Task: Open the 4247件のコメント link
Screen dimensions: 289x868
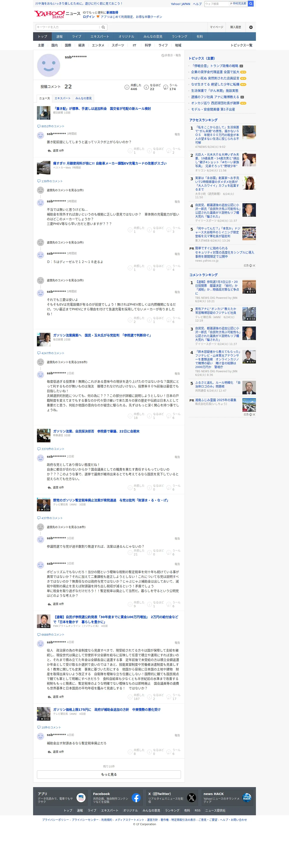Action: pos(53,353)
